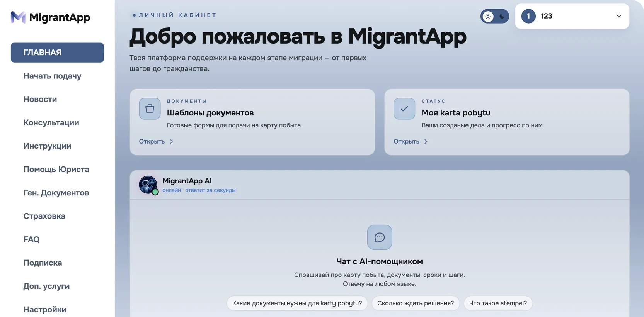Open Ген. Документов page
Viewport: 644px width, 317px height.
click(x=56, y=193)
